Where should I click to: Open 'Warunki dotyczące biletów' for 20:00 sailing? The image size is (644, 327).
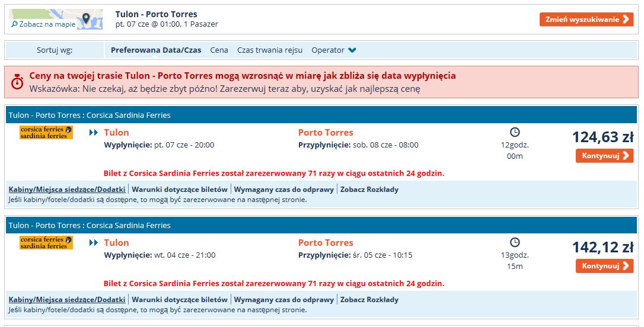point(180,190)
